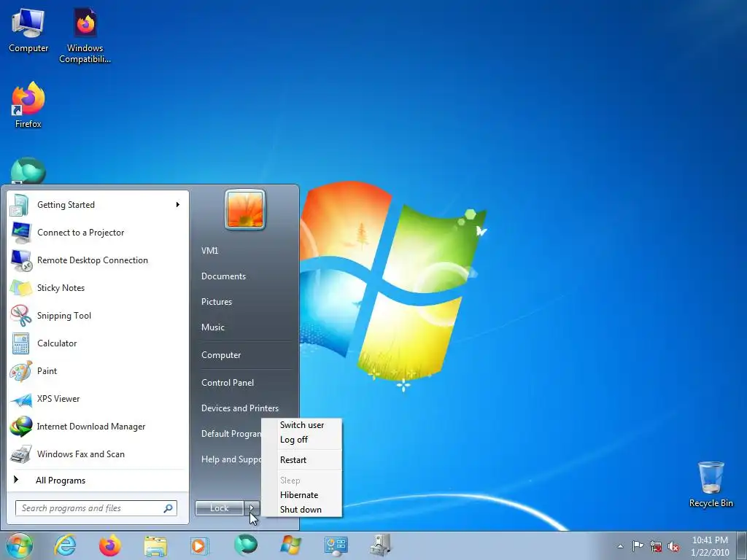Open Pictures from Start menu
The width and height of the screenshot is (747, 560).
[x=217, y=302]
